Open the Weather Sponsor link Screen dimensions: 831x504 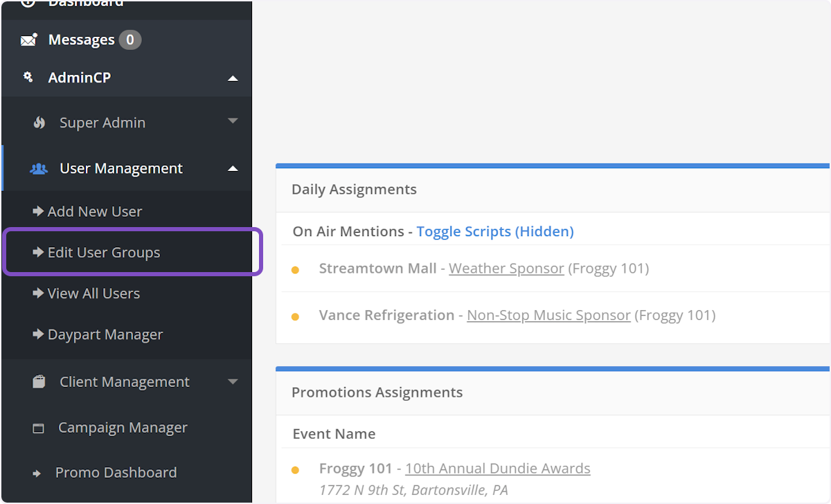(506, 269)
